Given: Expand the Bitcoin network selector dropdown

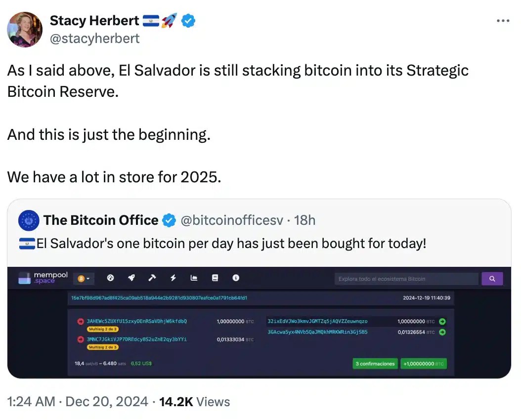Looking at the screenshot, I should (x=83, y=279).
